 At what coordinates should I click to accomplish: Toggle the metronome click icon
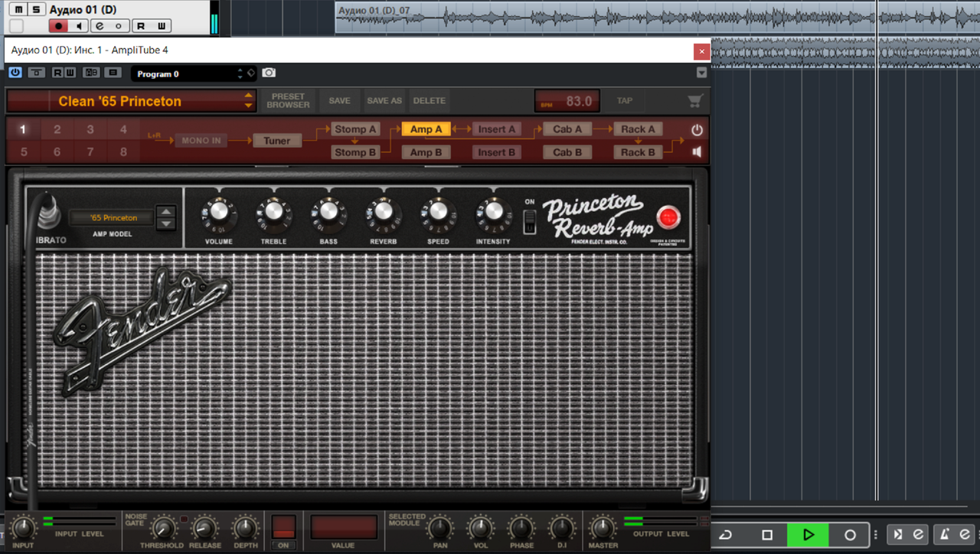(x=946, y=534)
